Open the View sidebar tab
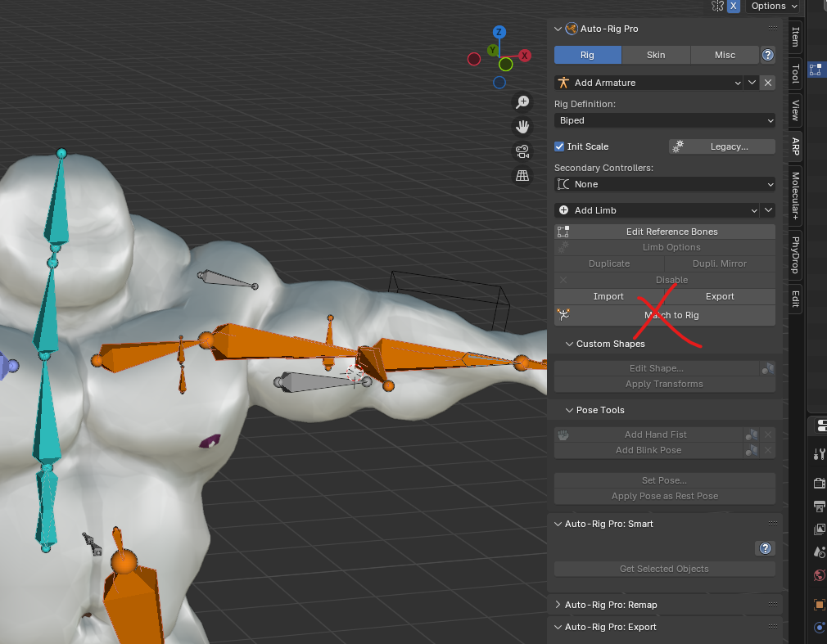The width and height of the screenshot is (827, 644). click(x=795, y=110)
